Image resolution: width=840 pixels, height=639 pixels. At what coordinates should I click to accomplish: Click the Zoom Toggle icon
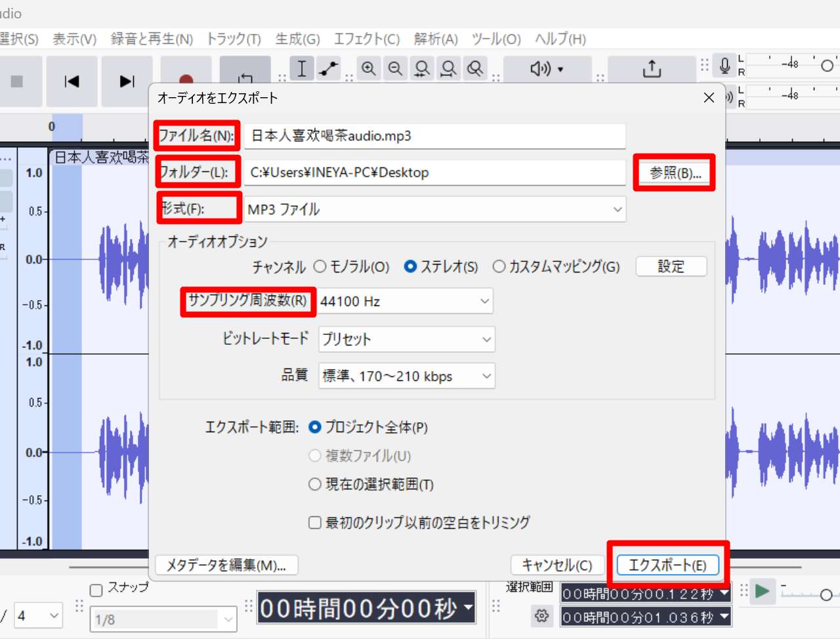pos(475,68)
